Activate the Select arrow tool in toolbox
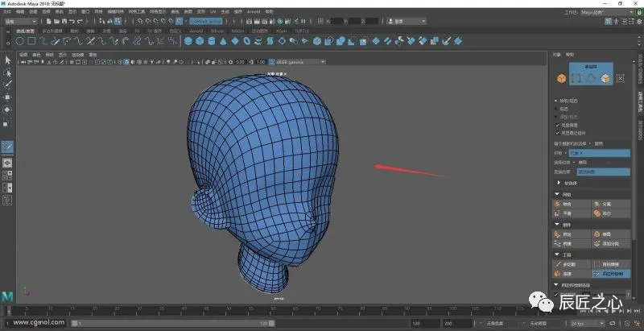 pyautogui.click(x=7, y=60)
